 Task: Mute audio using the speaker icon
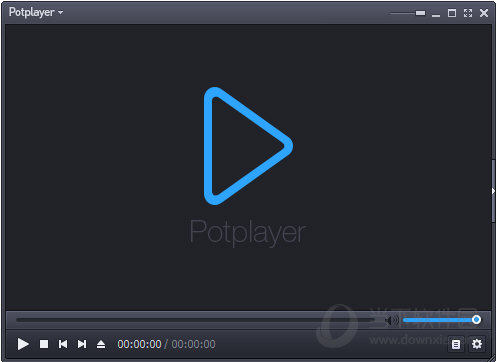(392, 321)
